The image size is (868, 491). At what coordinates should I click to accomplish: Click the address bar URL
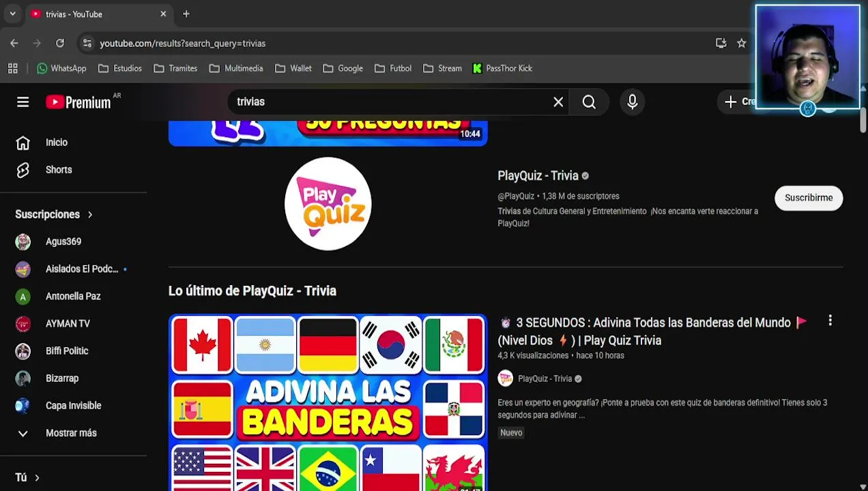click(182, 43)
